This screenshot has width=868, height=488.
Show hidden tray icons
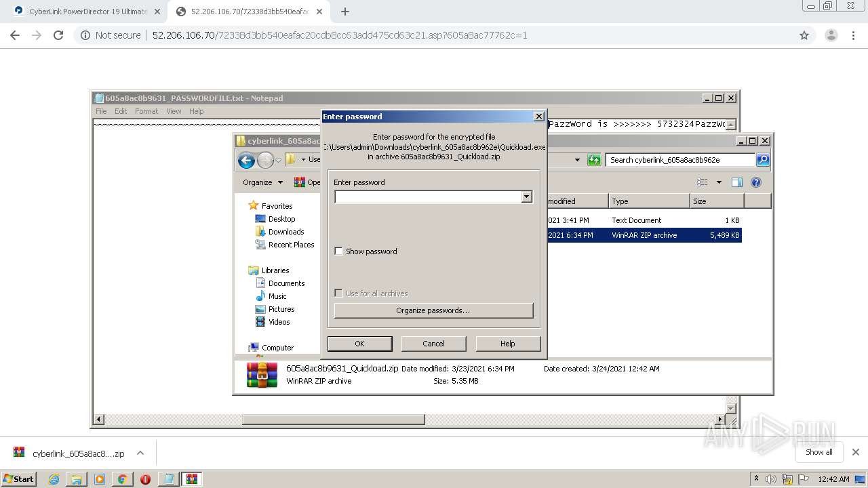pos(756,479)
